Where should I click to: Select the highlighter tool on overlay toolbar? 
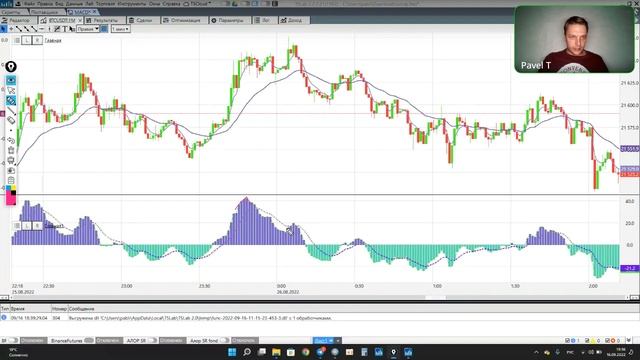pyautogui.click(x=11, y=100)
